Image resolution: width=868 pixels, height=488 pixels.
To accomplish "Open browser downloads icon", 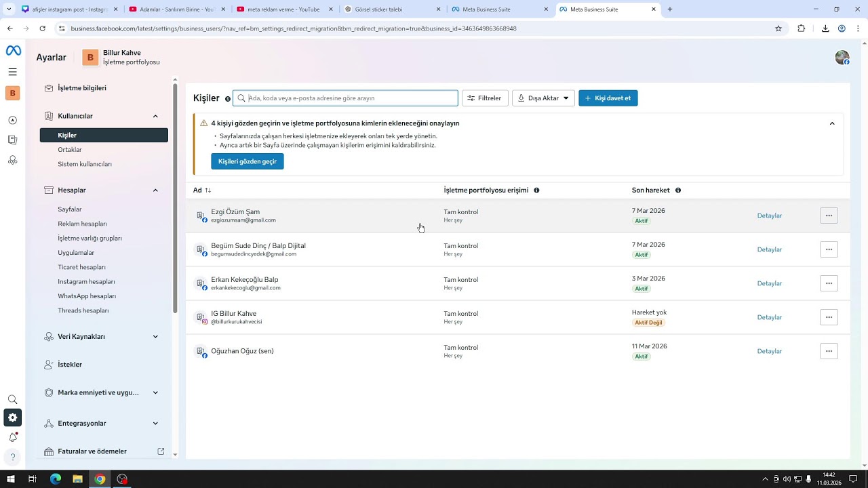I will click(825, 28).
